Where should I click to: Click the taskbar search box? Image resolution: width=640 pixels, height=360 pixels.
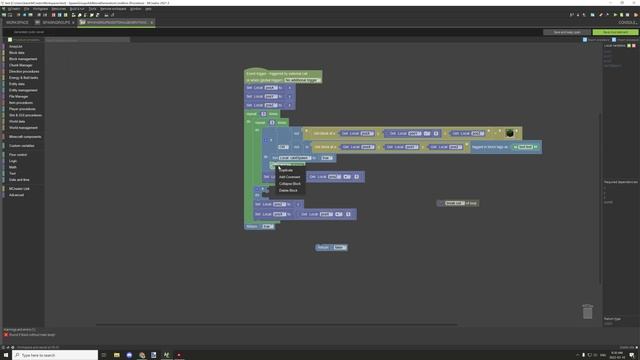[55, 355]
